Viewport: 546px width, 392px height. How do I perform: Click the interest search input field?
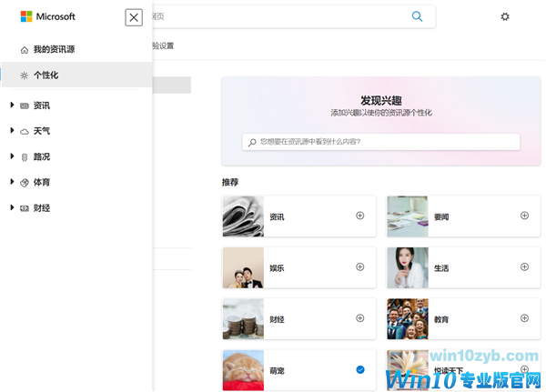tap(382, 142)
